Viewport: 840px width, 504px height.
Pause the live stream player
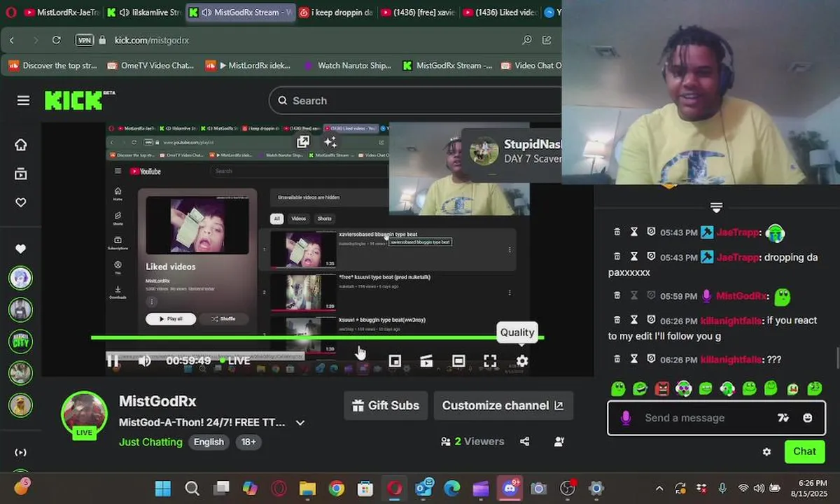(112, 361)
